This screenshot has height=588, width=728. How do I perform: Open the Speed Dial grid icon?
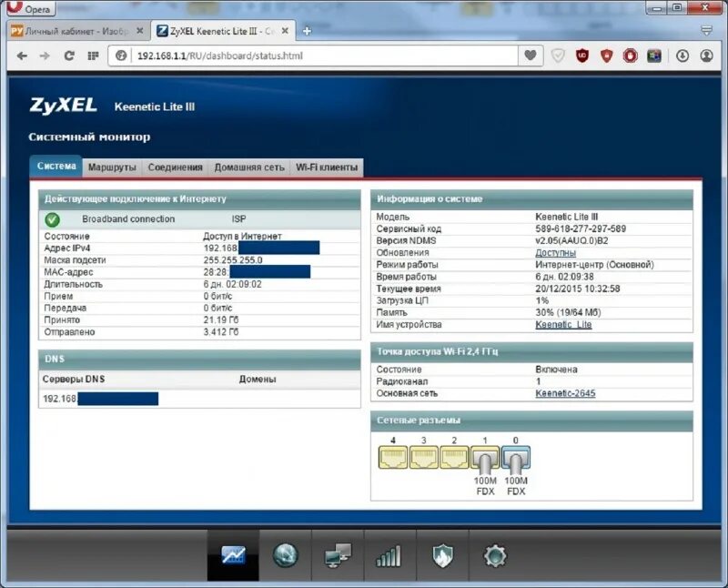click(94, 56)
